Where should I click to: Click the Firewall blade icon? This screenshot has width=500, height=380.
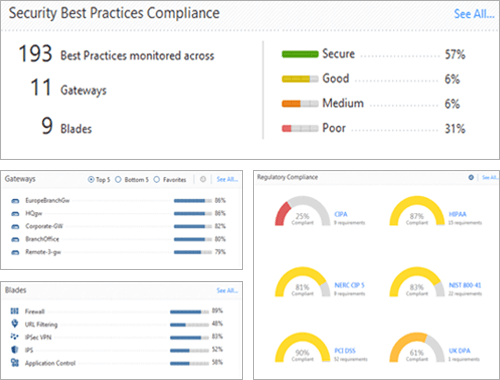coord(15,311)
